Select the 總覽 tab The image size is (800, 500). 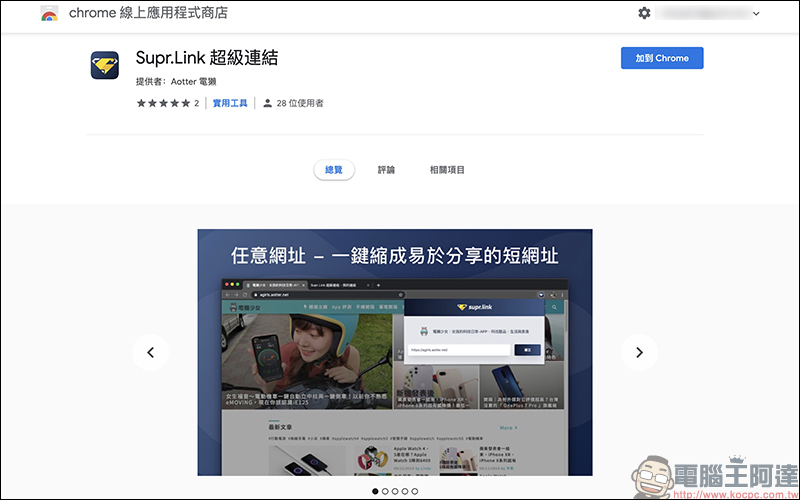(x=334, y=170)
